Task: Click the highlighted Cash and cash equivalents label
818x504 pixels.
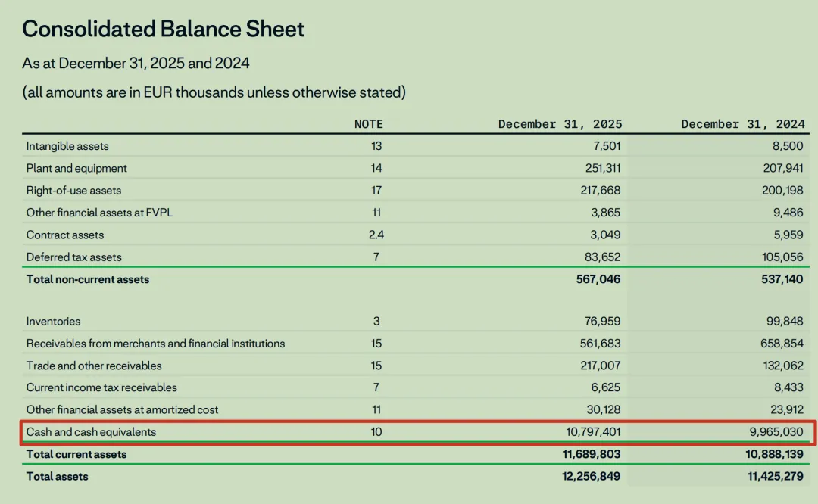Action: pos(91,432)
